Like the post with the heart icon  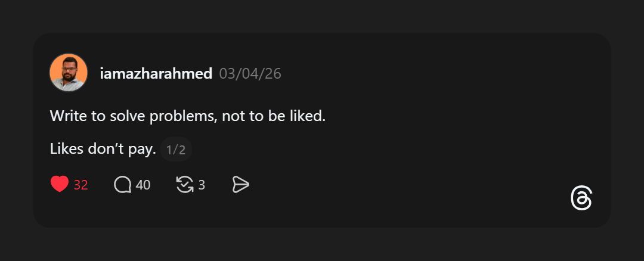tap(60, 185)
